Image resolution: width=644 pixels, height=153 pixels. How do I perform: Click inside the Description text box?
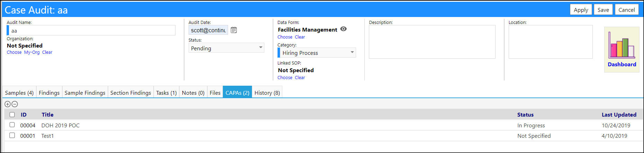(432, 42)
